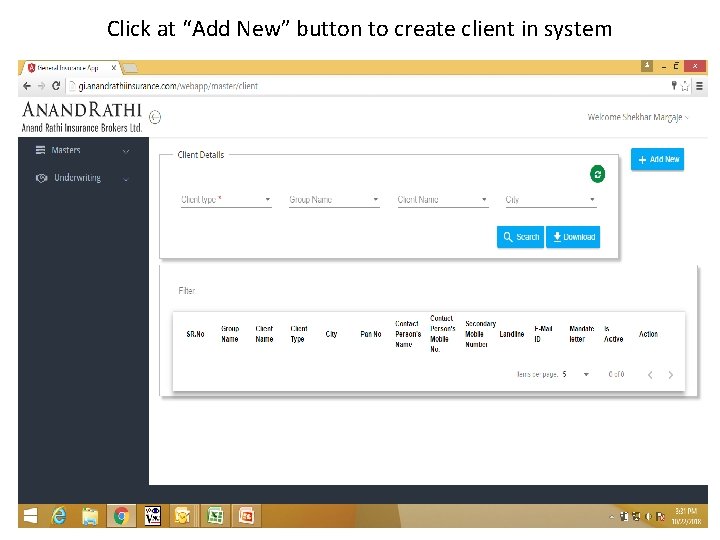Open Excel from the taskbar
Viewport: 720px width, 540px height.
(215, 516)
